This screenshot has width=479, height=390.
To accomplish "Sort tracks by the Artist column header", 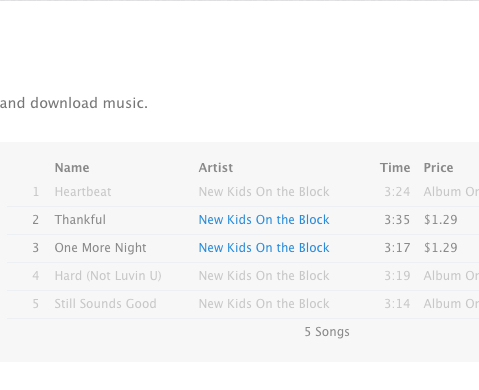I will (216, 168).
